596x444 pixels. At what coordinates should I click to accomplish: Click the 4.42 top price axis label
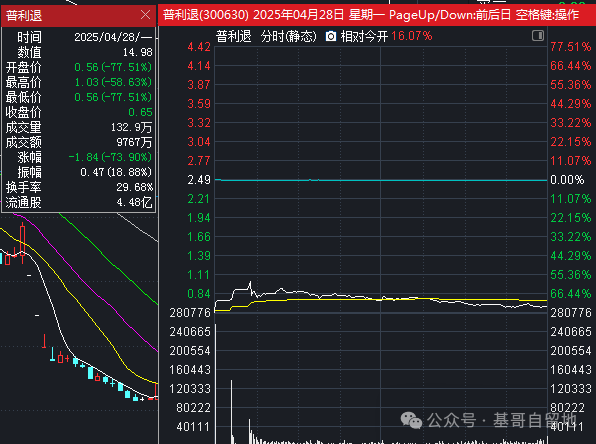[199, 47]
